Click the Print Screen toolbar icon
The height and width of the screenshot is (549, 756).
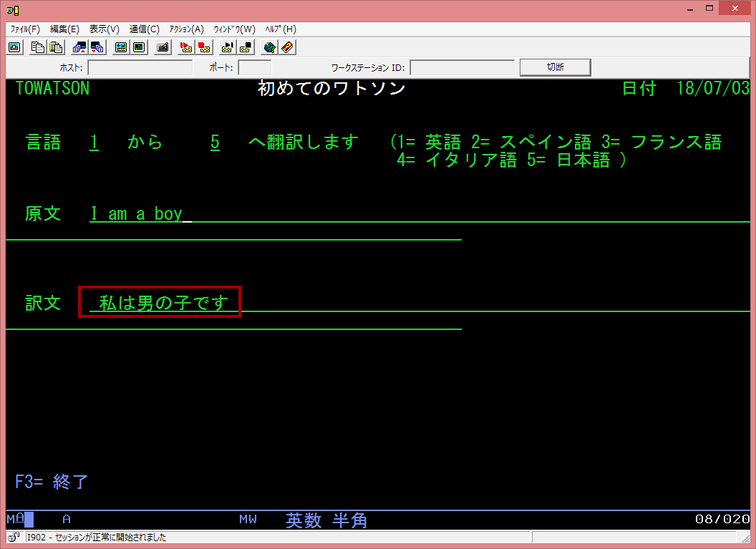click(14, 47)
